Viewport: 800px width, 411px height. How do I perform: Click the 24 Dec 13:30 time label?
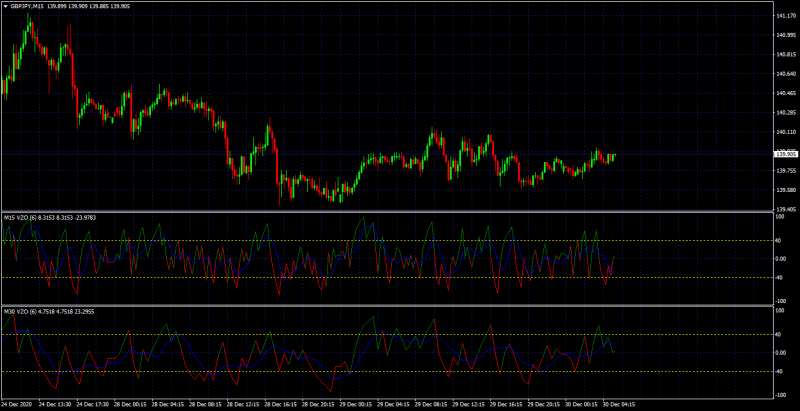(55, 404)
